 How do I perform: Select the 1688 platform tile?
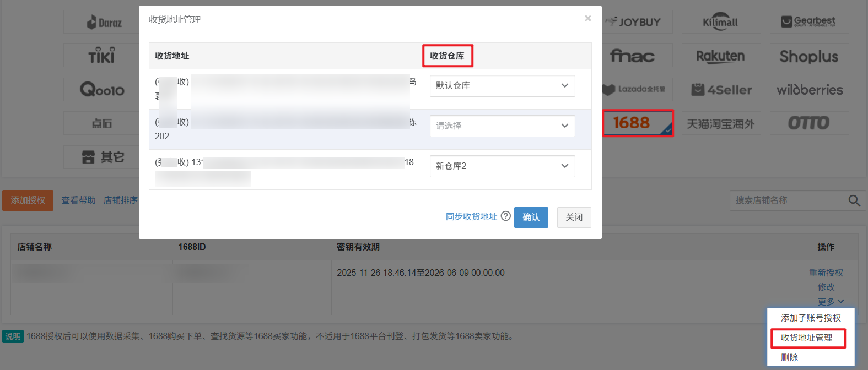click(x=638, y=123)
